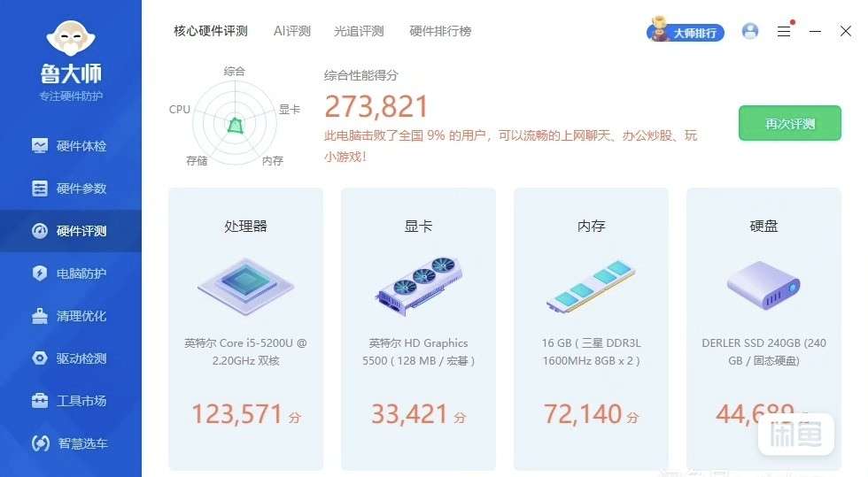This screenshot has height=477, width=868.
Task: Select 硬件评测 in the sidebar
Action: 71,231
